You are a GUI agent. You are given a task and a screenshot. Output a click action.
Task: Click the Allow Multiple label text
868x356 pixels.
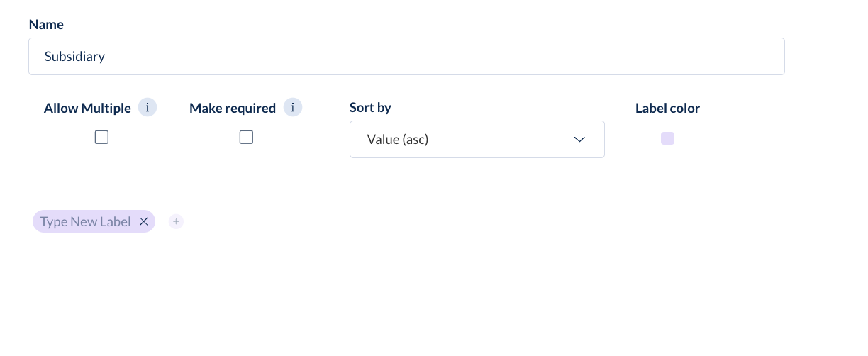click(x=87, y=109)
